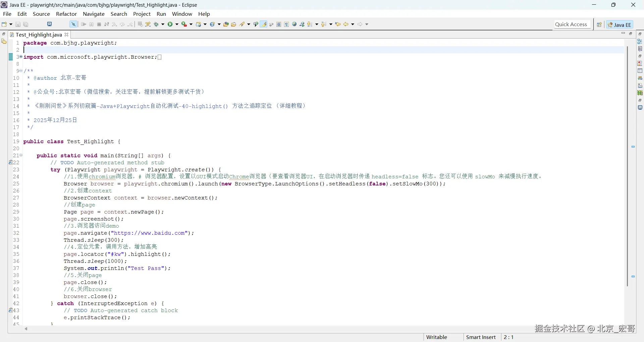Select the Test_Highlight.java editor tab
The height and width of the screenshot is (342, 644).
(x=39, y=35)
